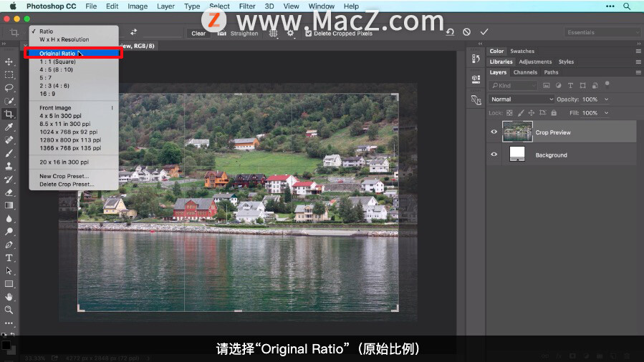Open the Color panel flyout menu
The width and height of the screenshot is (644, 362).
(x=638, y=52)
